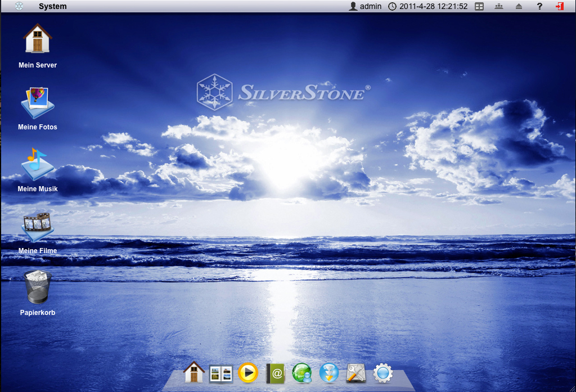The width and height of the screenshot is (576, 392).
Task: Launch the disk tools wrench dock icon
Action: pyautogui.click(x=356, y=373)
